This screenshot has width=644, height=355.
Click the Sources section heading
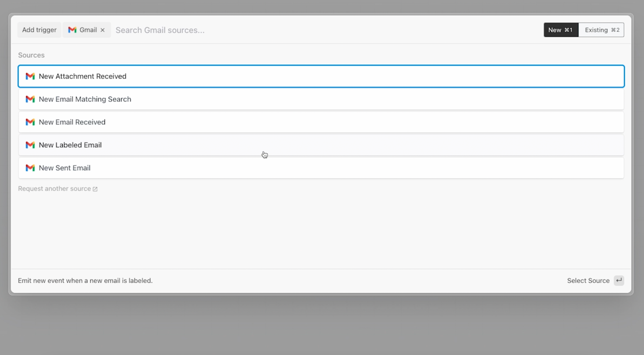pos(31,55)
